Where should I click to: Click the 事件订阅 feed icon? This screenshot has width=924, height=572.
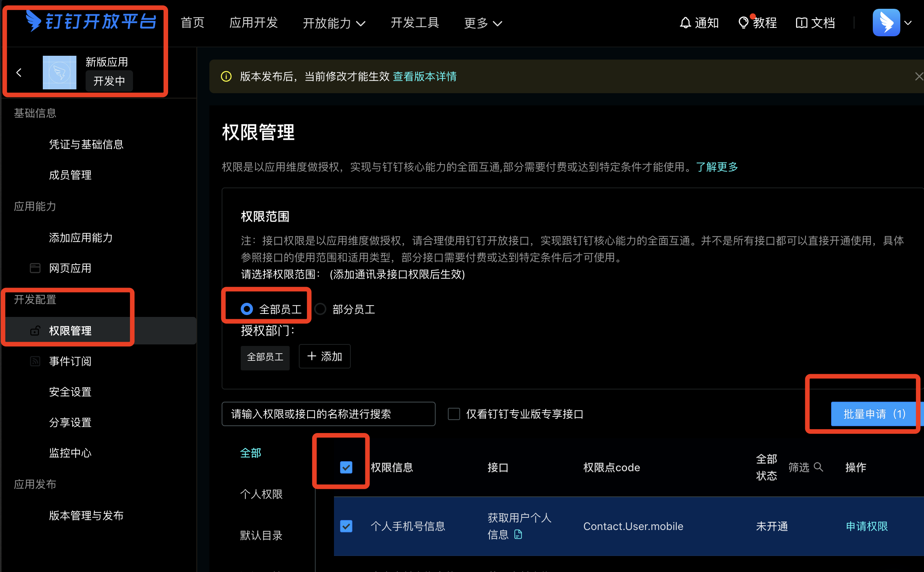pyautogui.click(x=35, y=361)
